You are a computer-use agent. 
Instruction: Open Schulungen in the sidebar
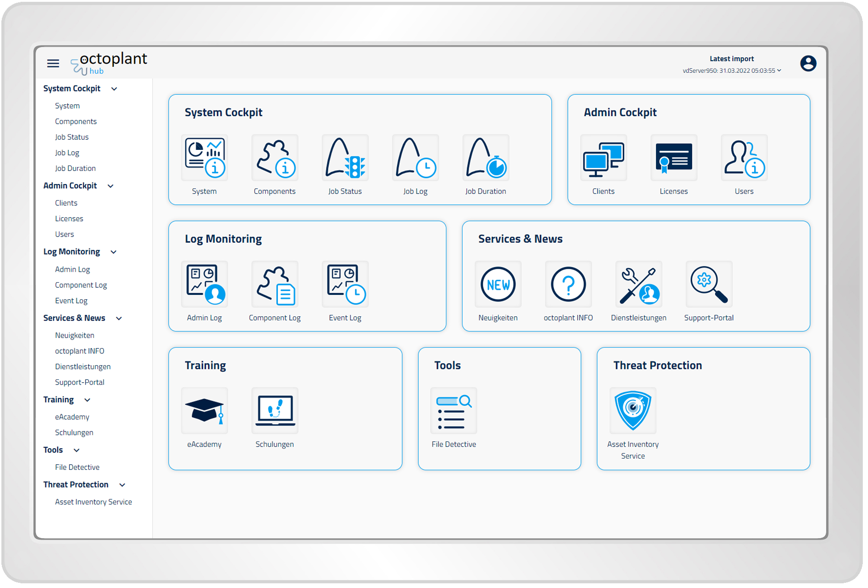click(74, 432)
